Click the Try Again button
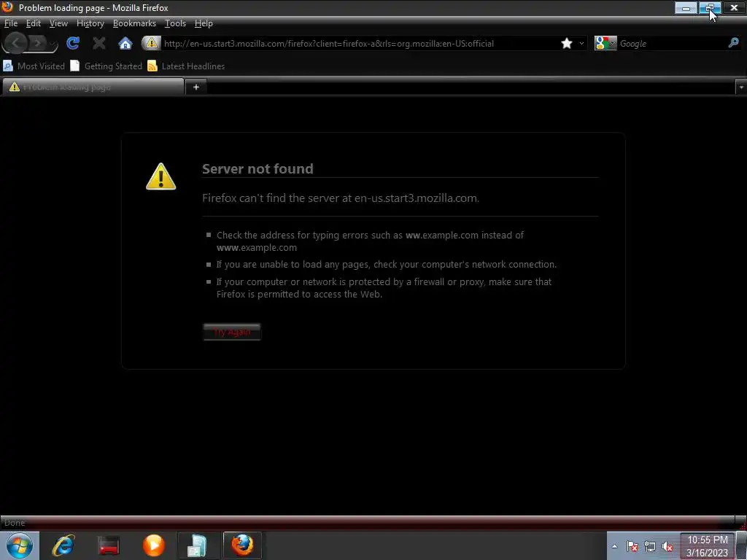 [x=232, y=332]
